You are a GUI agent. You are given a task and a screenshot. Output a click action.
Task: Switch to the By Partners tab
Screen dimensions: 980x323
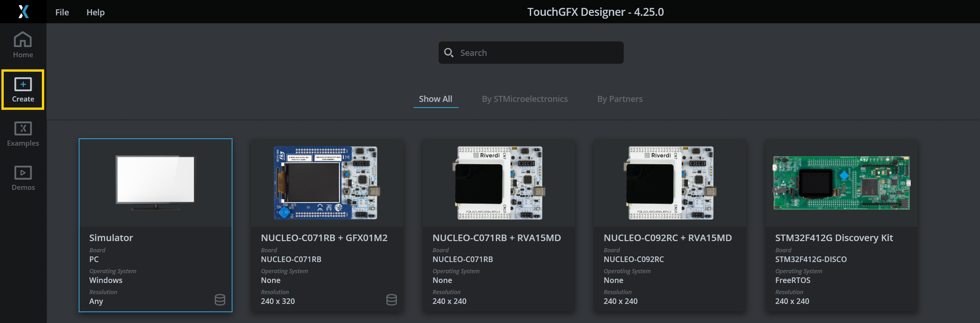620,99
